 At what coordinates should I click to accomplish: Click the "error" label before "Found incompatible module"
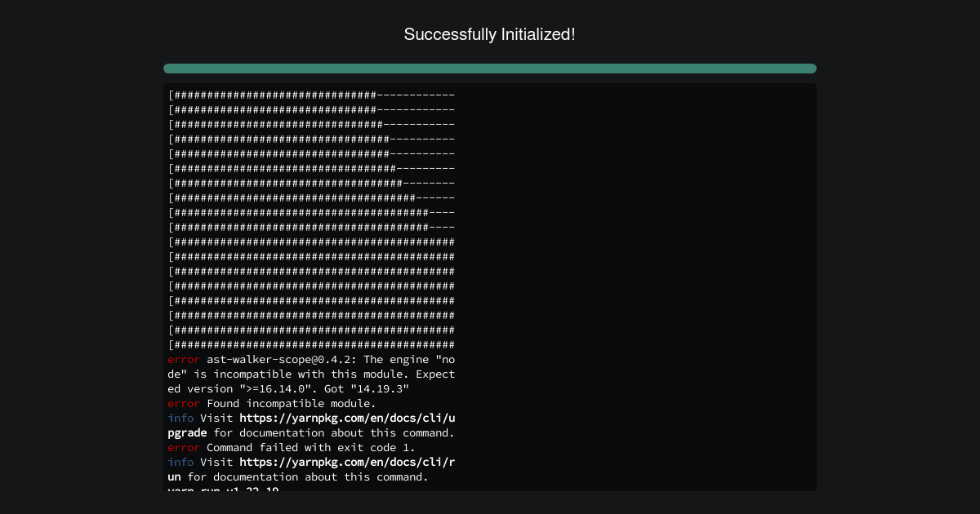pyautogui.click(x=184, y=403)
